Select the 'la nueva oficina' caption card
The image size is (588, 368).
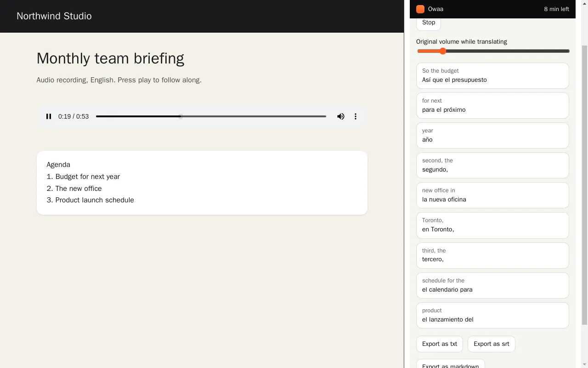tap(492, 195)
